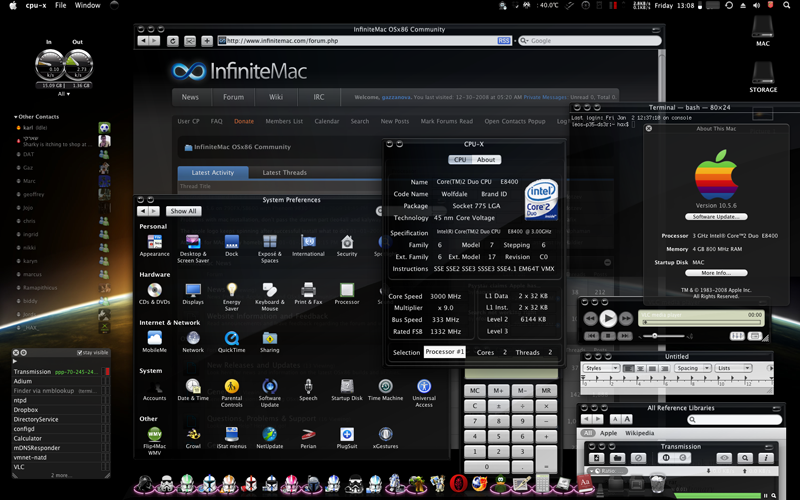Click the Safari reload page button

[x=172, y=41]
